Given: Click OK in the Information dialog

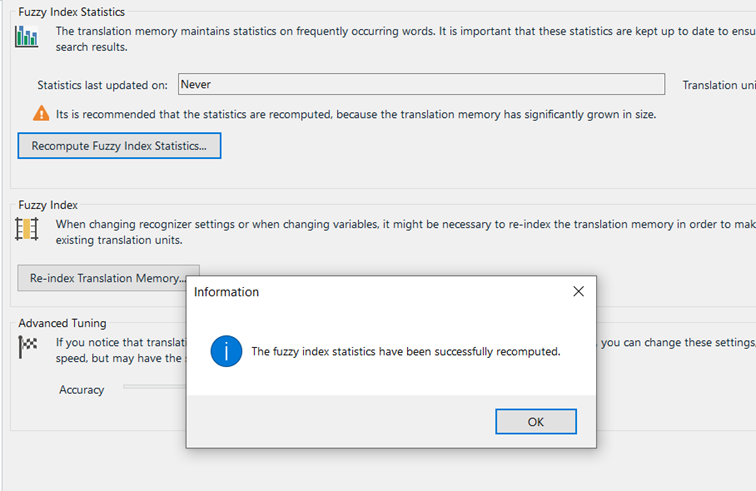Looking at the screenshot, I should (x=536, y=422).
